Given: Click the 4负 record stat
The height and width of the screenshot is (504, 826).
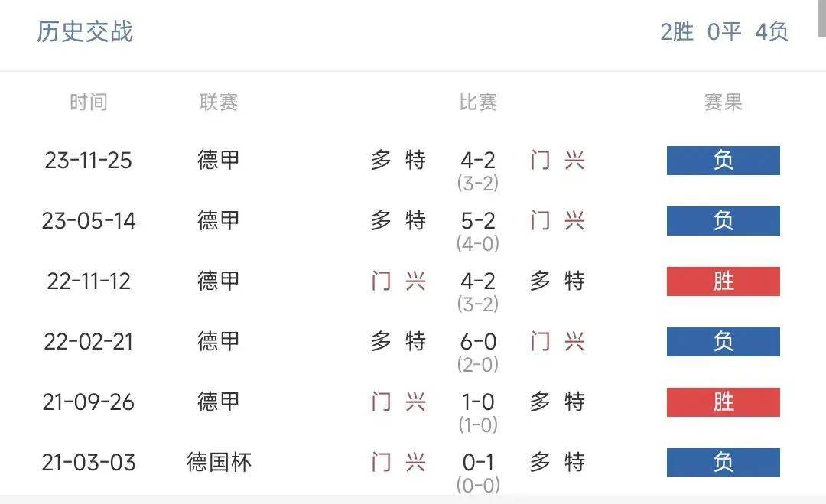Looking at the screenshot, I should [x=772, y=32].
